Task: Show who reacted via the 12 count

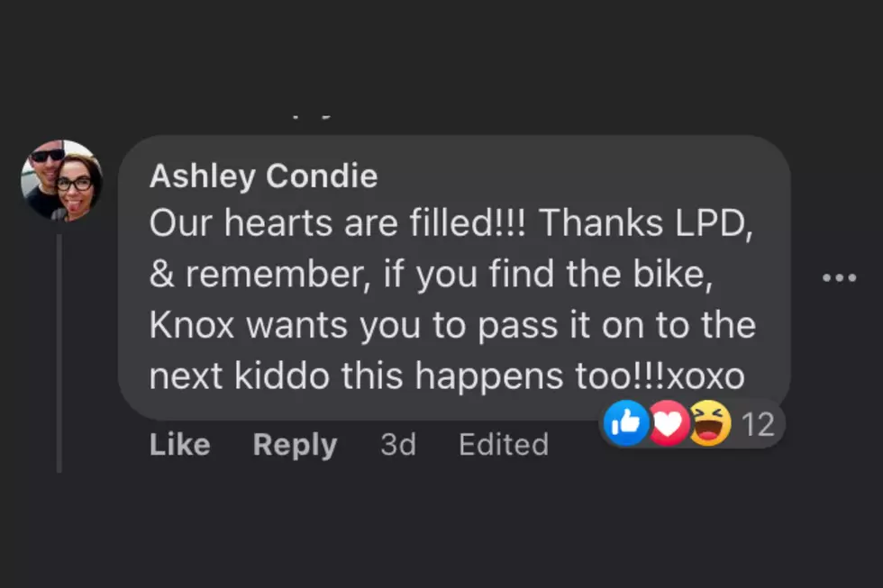Action: click(758, 424)
